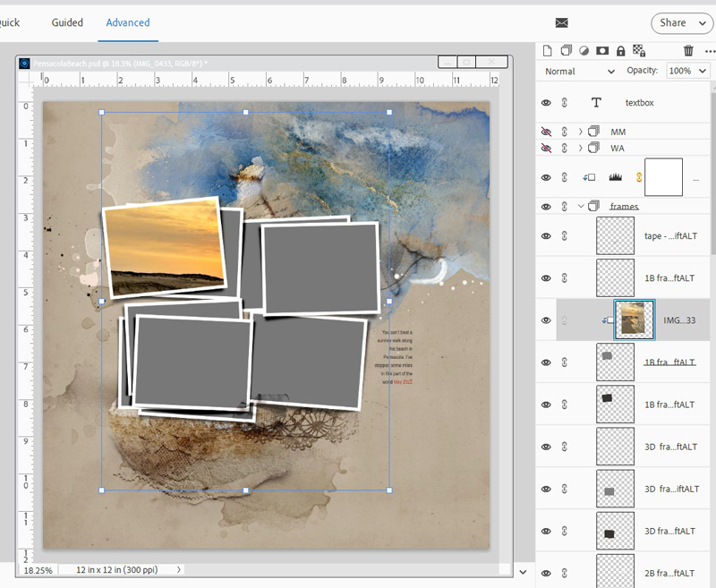Screen dimensions: 716x588
Task: Lock all pixels padlock icon
Action: coord(620,51)
